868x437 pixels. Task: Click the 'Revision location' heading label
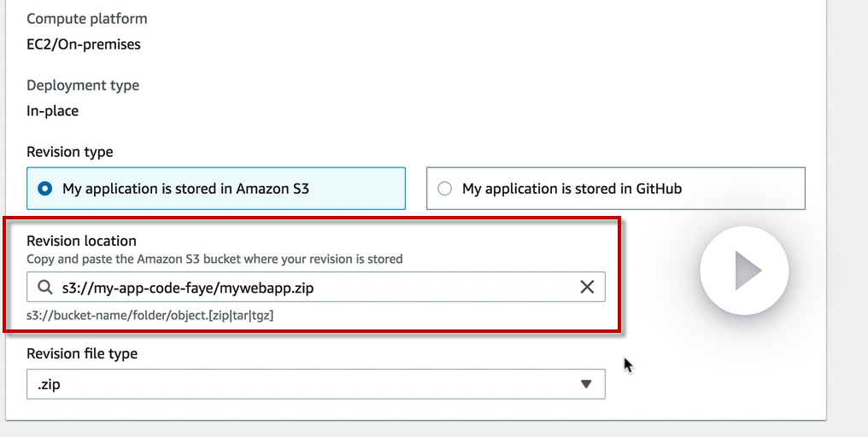(x=81, y=241)
